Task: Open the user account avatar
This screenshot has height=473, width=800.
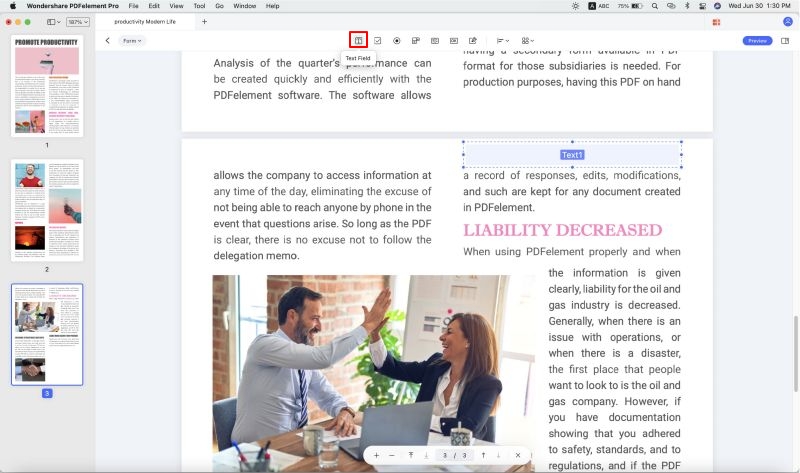Action: (788, 21)
